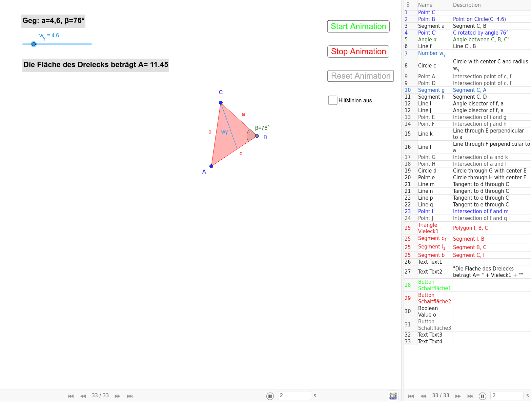Select the Circle d protocol row
Image resolution: width=532 pixels, height=402 pixels.
[x=467, y=171]
